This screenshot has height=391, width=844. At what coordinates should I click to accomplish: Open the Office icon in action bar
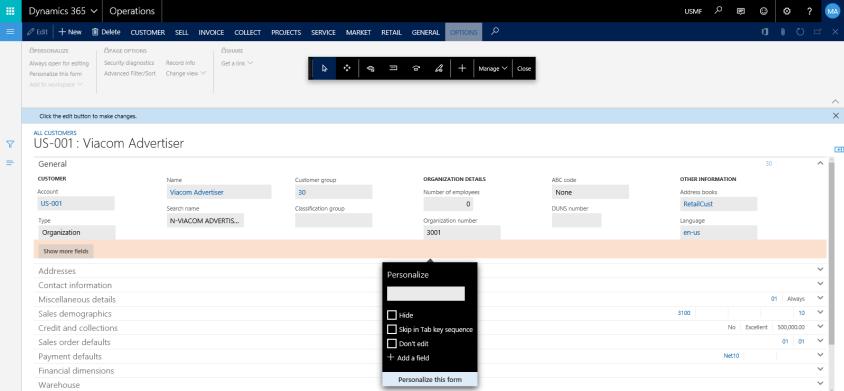pos(765,32)
